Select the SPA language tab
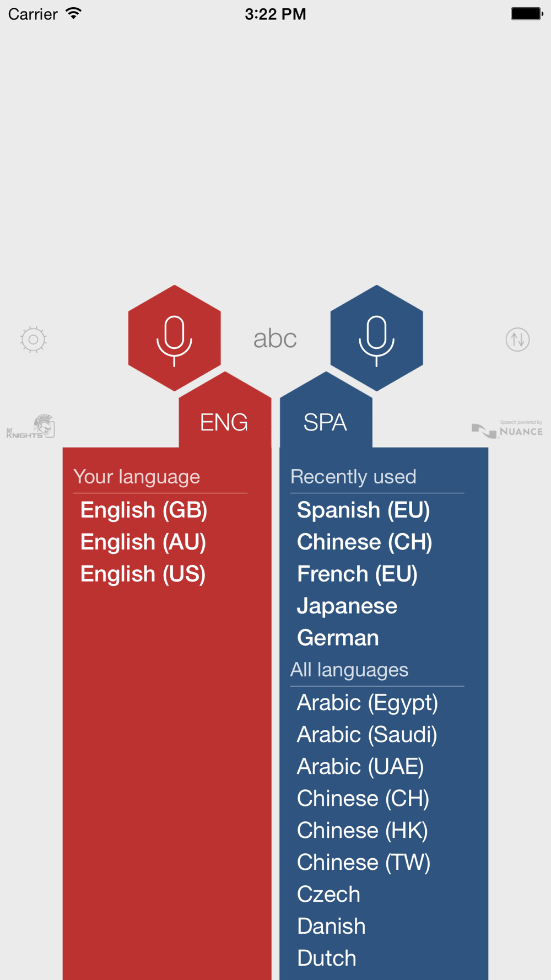 [x=326, y=422]
